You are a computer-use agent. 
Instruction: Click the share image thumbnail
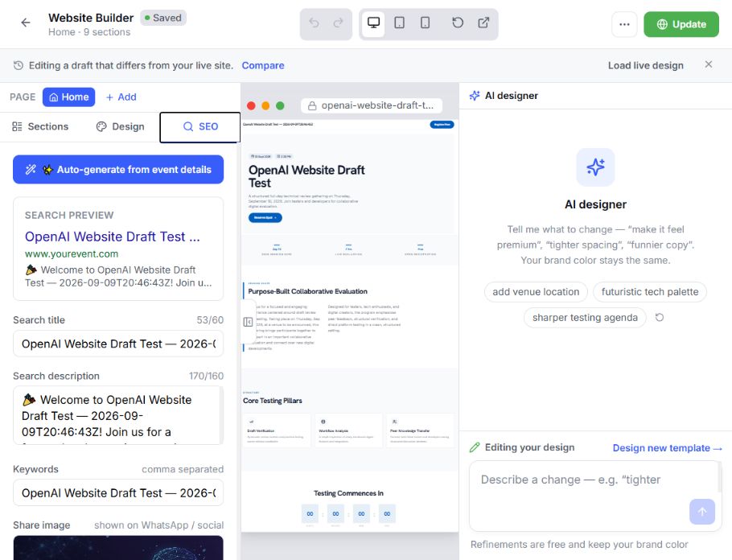[x=118, y=548]
